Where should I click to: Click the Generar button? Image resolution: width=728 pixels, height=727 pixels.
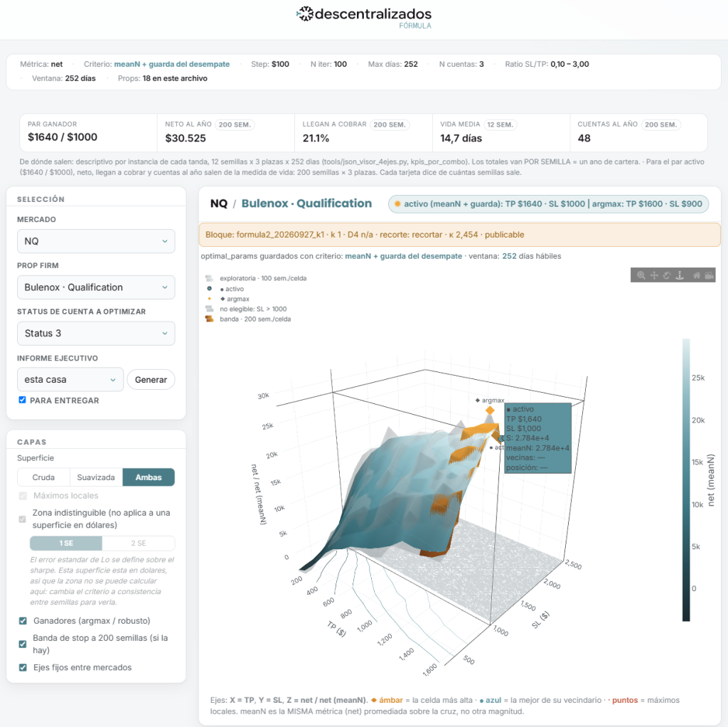point(151,380)
